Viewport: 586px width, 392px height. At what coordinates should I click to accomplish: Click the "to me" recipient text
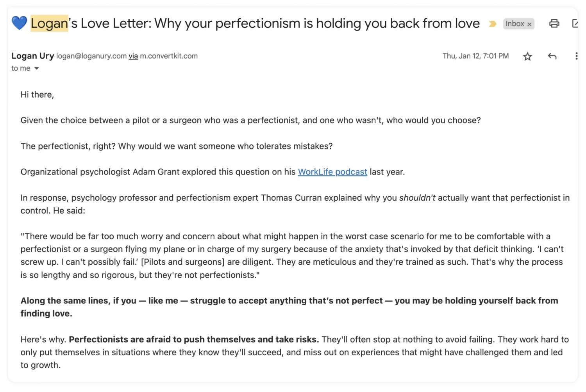[x=21, y=68]
